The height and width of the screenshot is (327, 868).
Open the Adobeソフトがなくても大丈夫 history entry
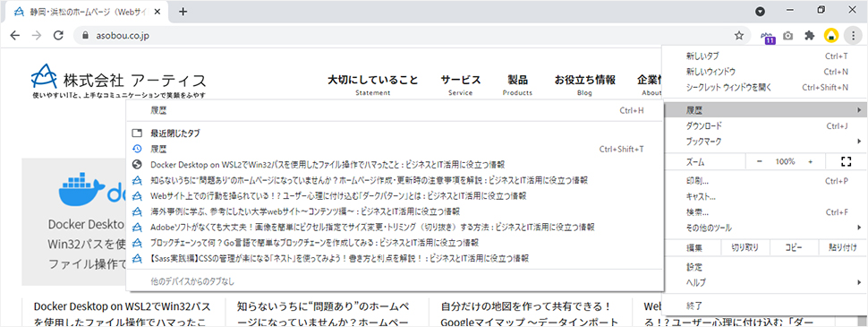click(395, 227)
